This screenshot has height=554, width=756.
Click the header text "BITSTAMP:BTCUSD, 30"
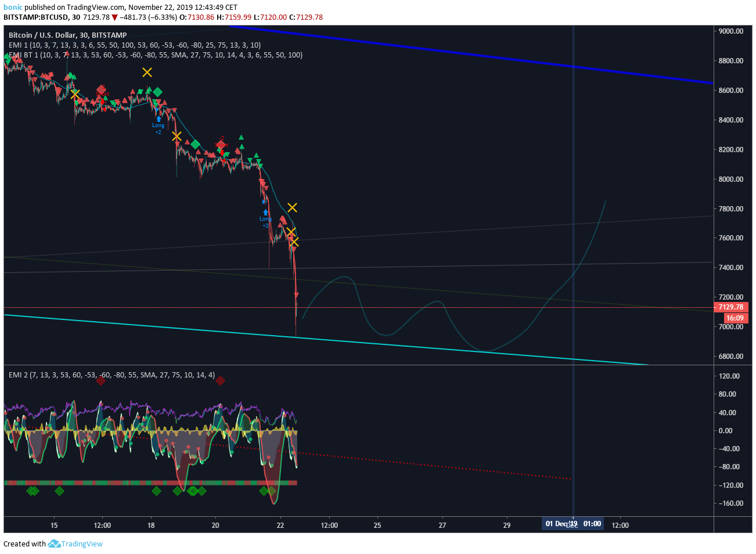(x=42, y=17)
